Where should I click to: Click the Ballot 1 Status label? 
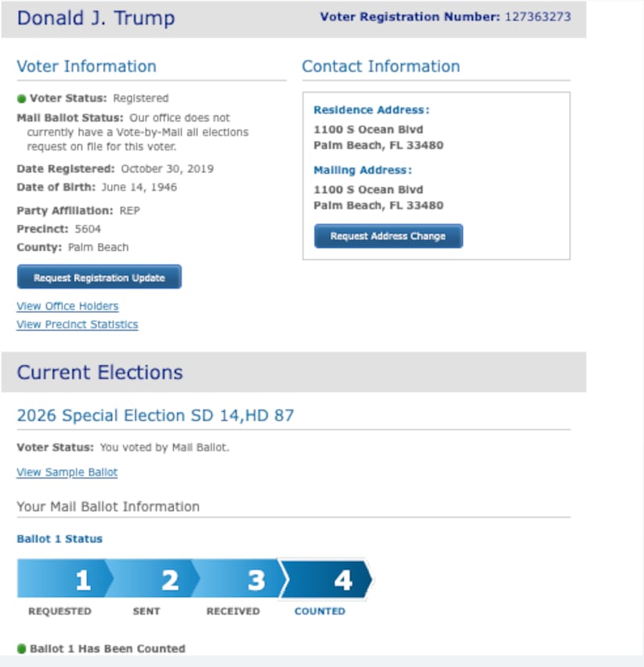point(60,539)
